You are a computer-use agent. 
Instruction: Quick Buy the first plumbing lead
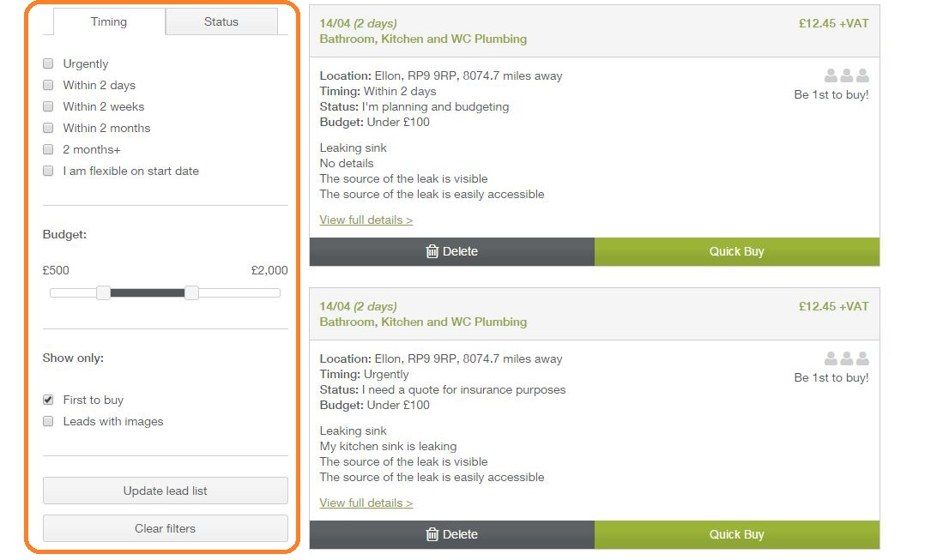[737, 251]
